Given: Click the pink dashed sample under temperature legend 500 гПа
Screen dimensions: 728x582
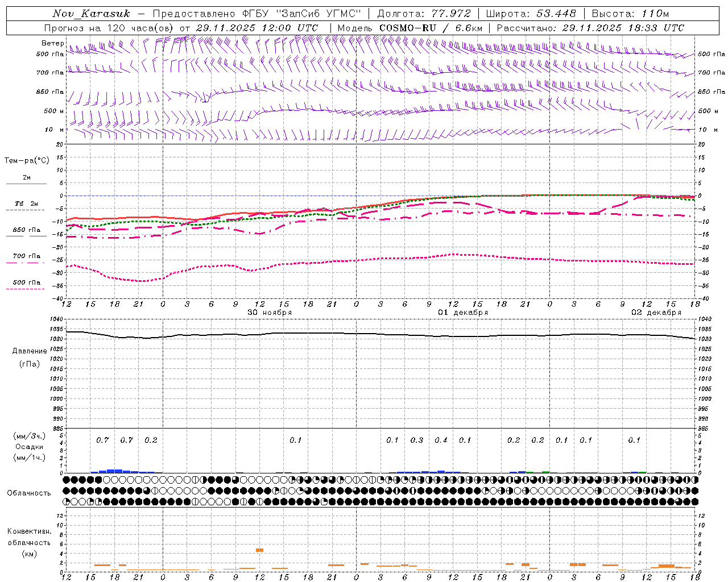Looking at the screenshot, I should [26, 289].
